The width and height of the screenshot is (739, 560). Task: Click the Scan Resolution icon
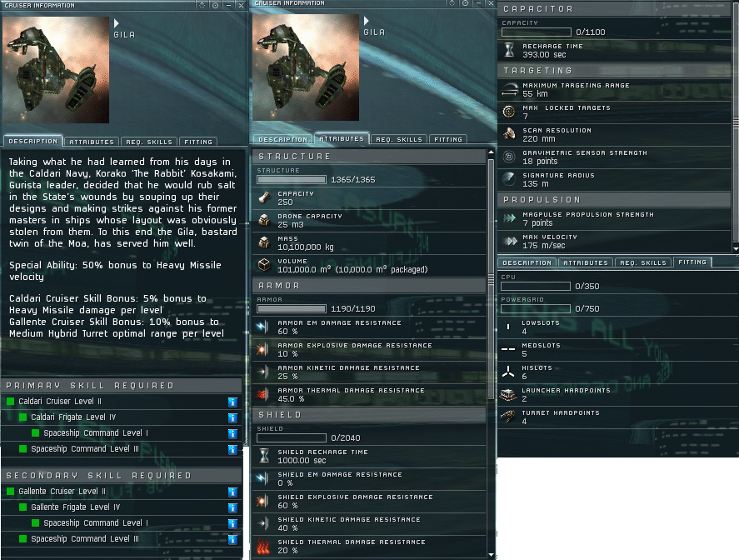point(509,134)
